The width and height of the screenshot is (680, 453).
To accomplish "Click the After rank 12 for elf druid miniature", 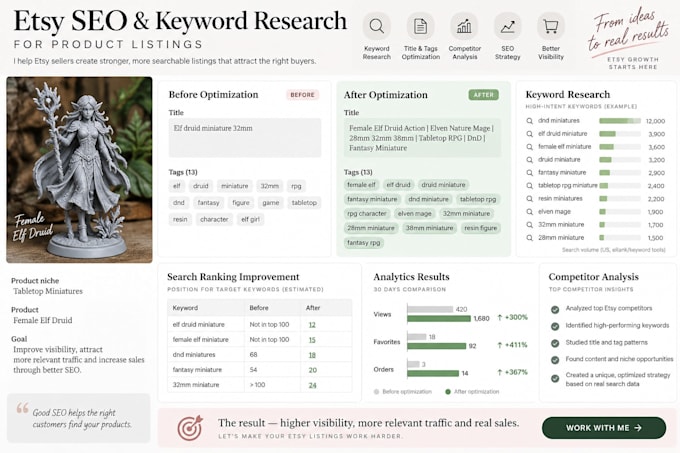I will (312, 325).
